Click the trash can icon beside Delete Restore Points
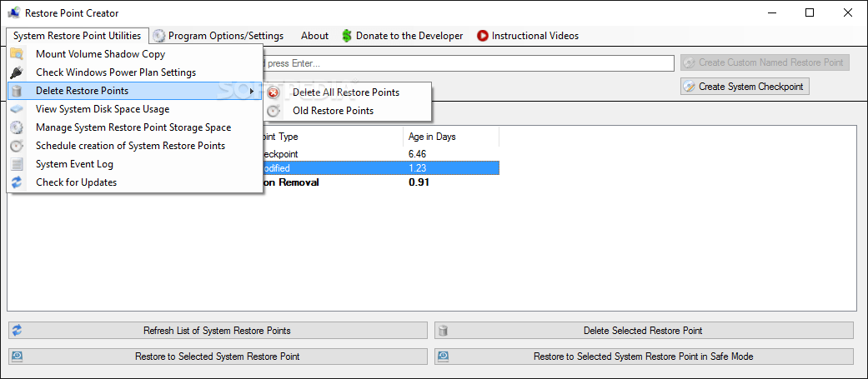 [x=17, y=91]
